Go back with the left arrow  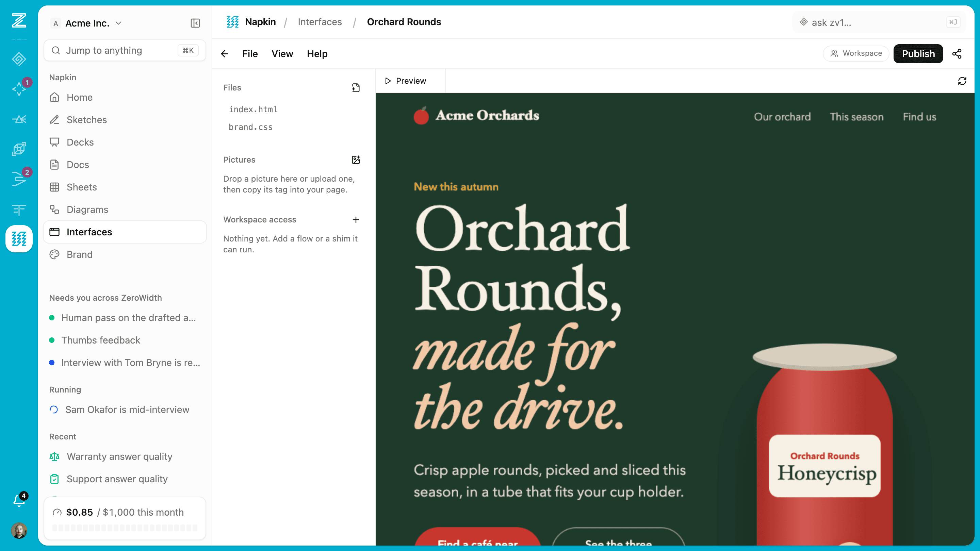click(x=225, y=54)
